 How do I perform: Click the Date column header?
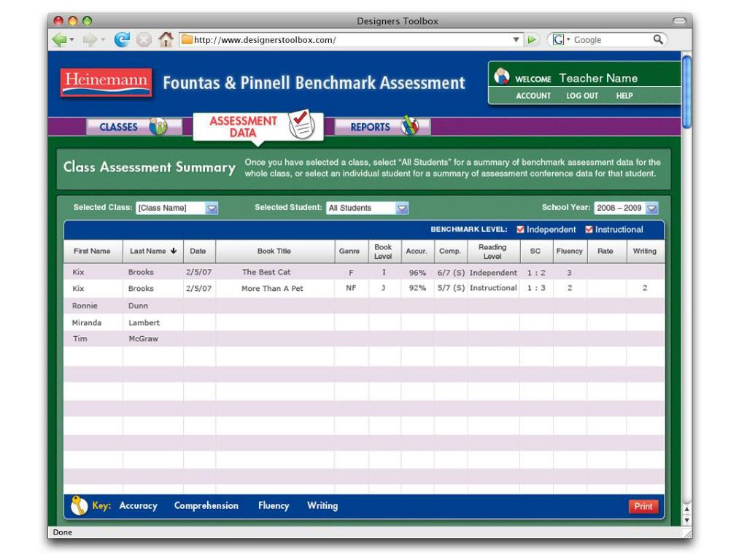point(199,251)
